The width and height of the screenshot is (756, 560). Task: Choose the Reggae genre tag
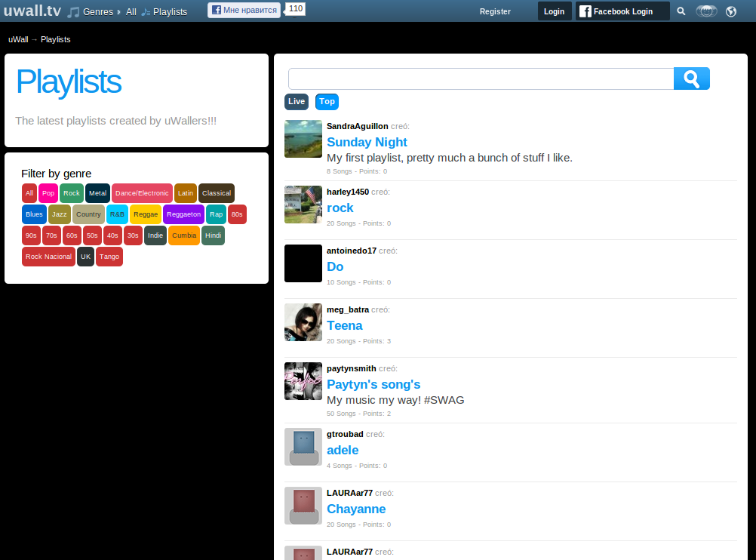tap(146, 214)
